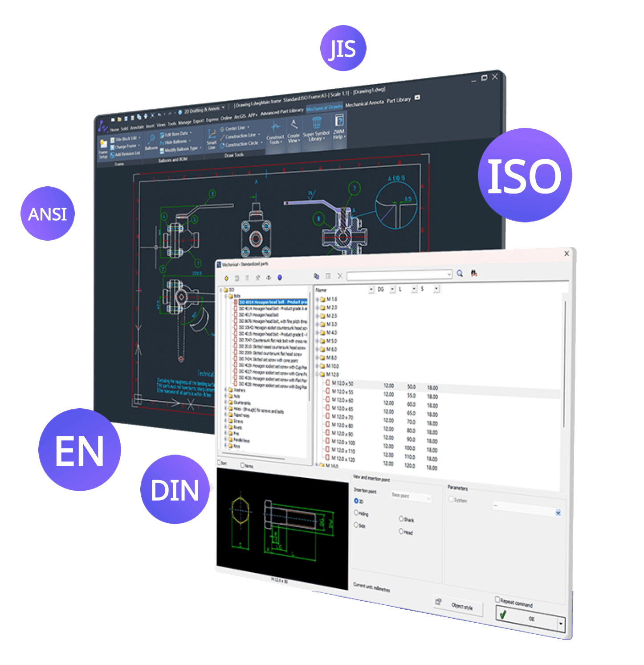Select the Smart Line tool

pyautogui.click(x=212, y=139)
